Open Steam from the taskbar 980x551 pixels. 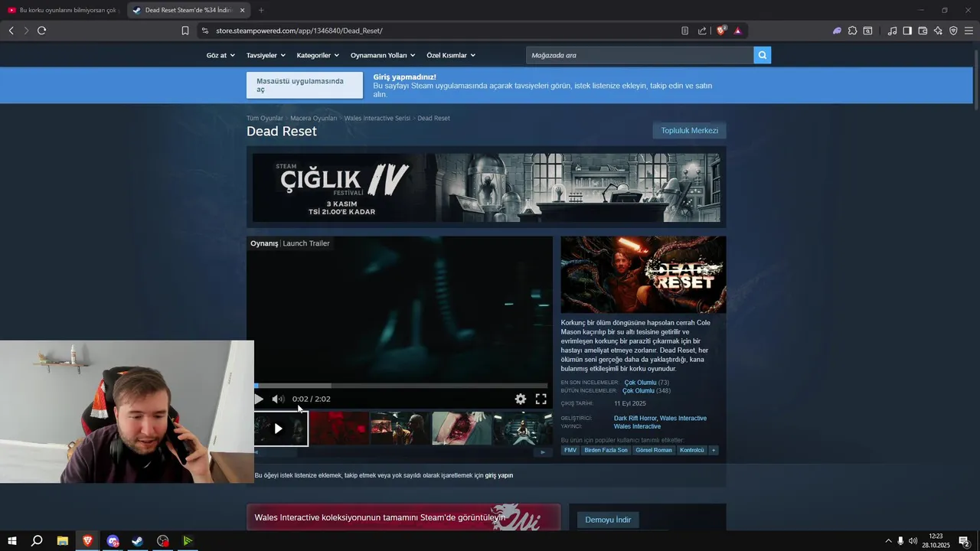(138, 541)
